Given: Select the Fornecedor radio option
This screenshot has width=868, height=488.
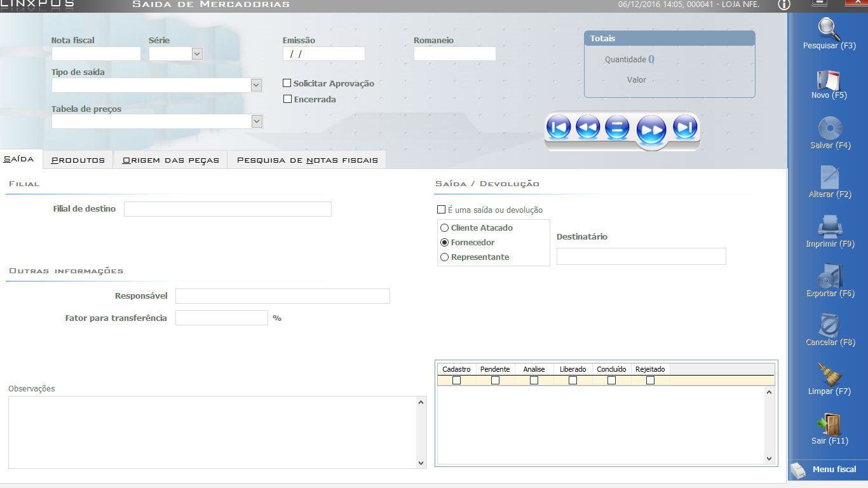Looking at the screenshot, I should tap(444, 242).
